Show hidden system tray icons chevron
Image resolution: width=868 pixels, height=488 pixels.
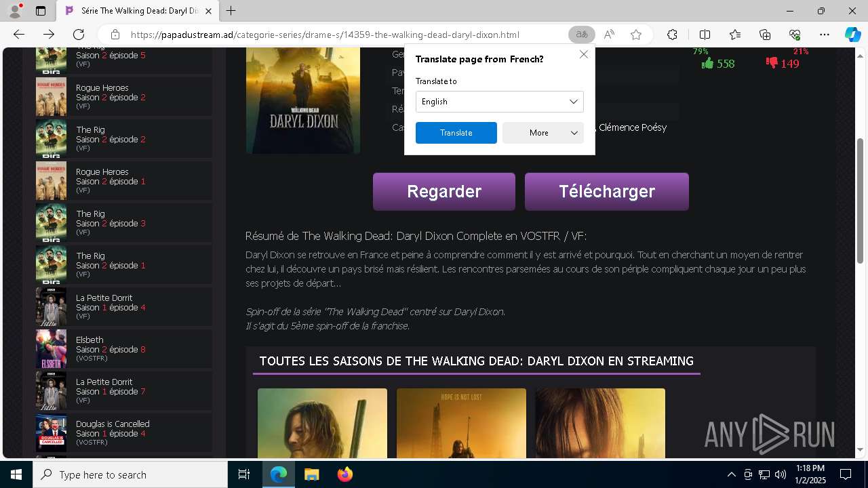(x=731, y=474)
